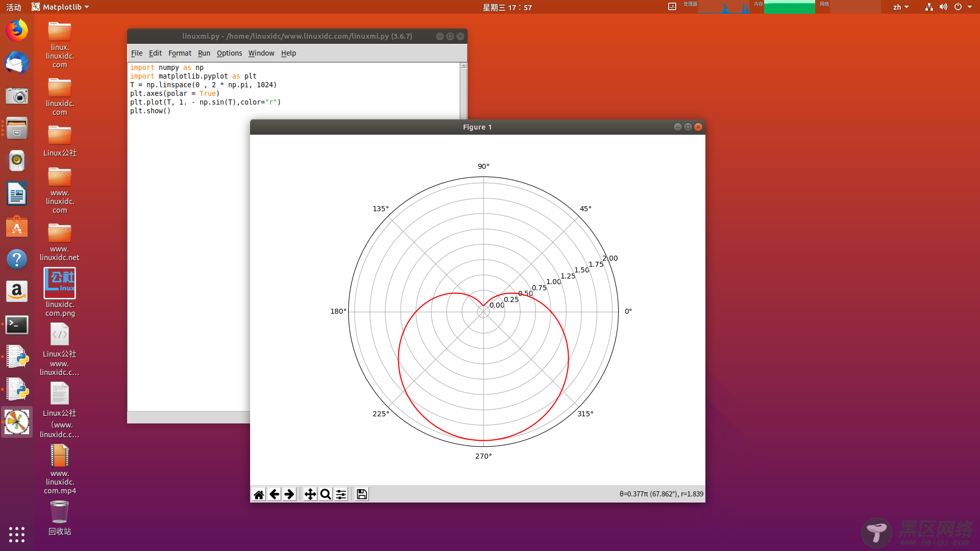Click the Save figure floppy icon
Screen dimensions: 980x551
tap(362, 494)
